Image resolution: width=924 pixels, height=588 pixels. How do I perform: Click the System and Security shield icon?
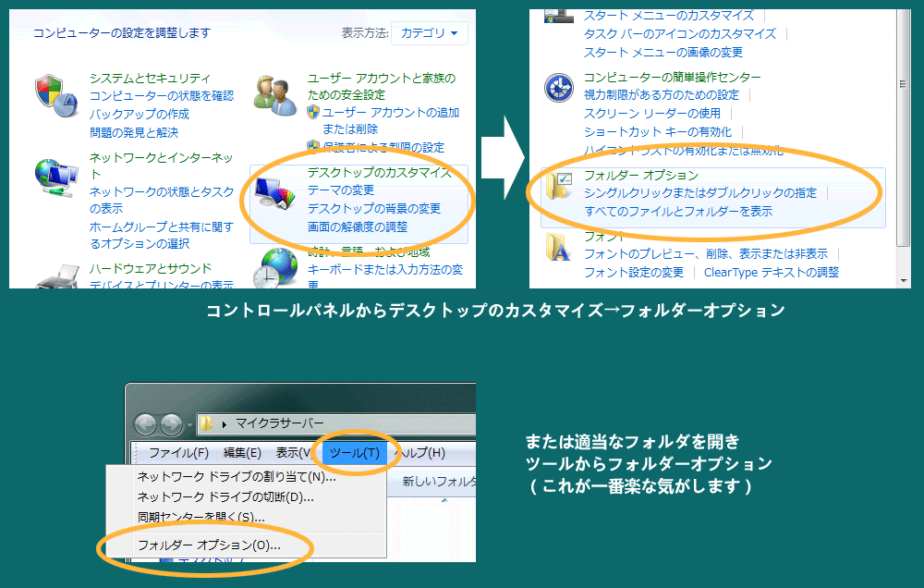click(x=56, y=95)
